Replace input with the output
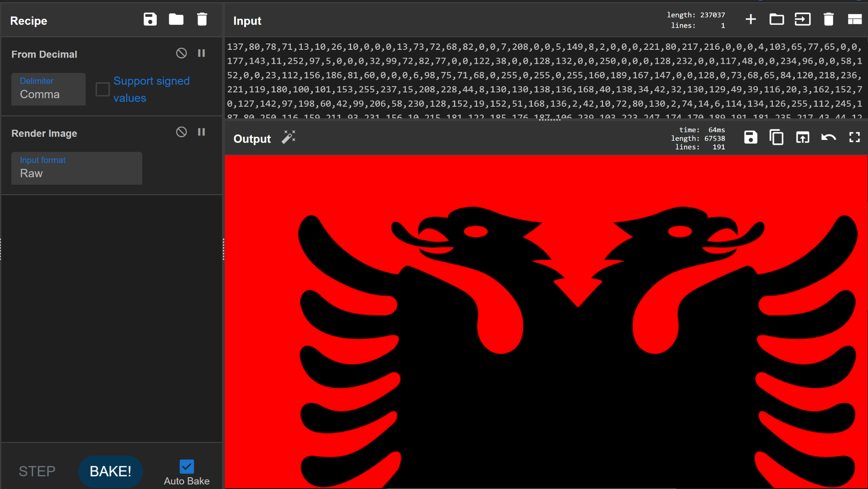This screenshot has height=489, width=868. point(802,137)
